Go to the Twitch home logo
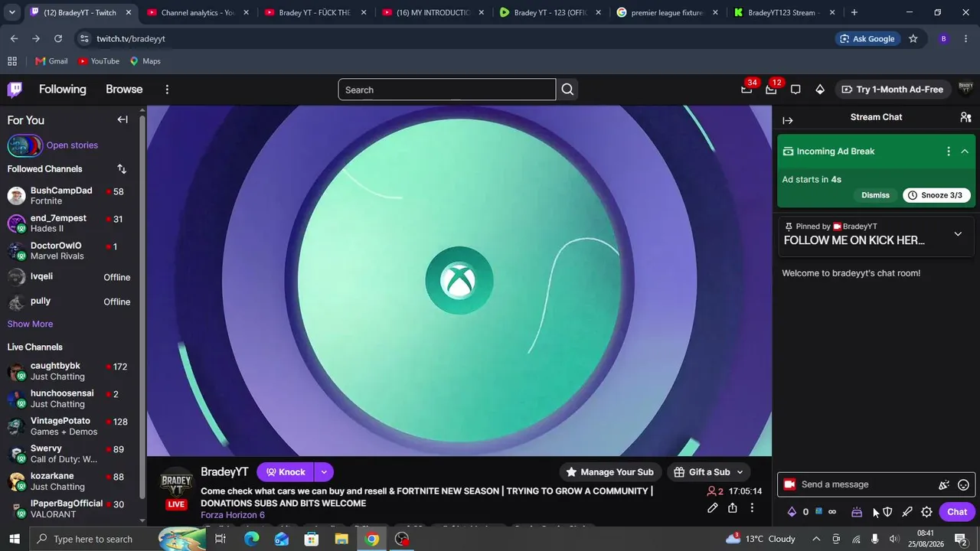 pos(15,90)
